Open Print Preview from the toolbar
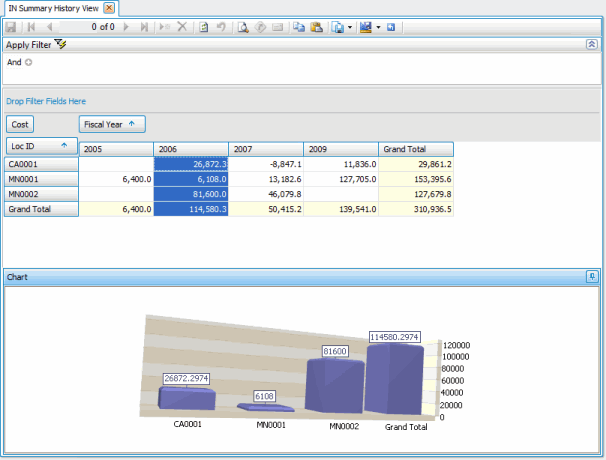 click(x=243, y=27)
